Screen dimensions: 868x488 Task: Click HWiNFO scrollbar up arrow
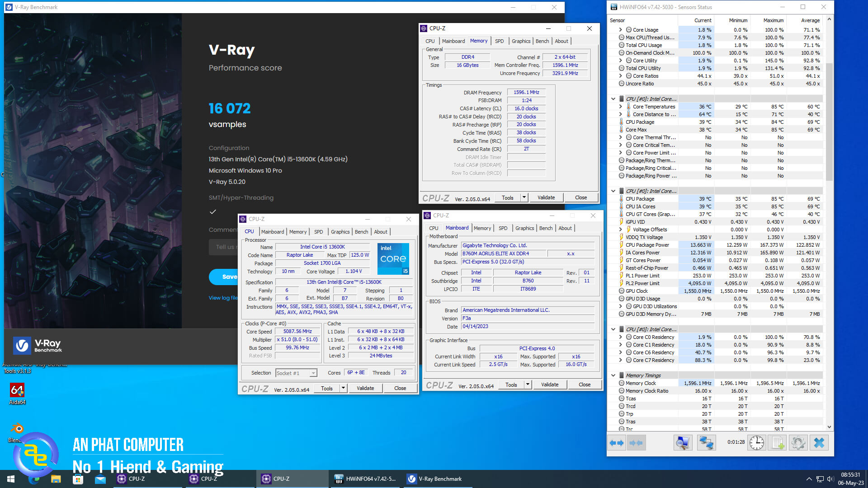[x=829, y=19]
